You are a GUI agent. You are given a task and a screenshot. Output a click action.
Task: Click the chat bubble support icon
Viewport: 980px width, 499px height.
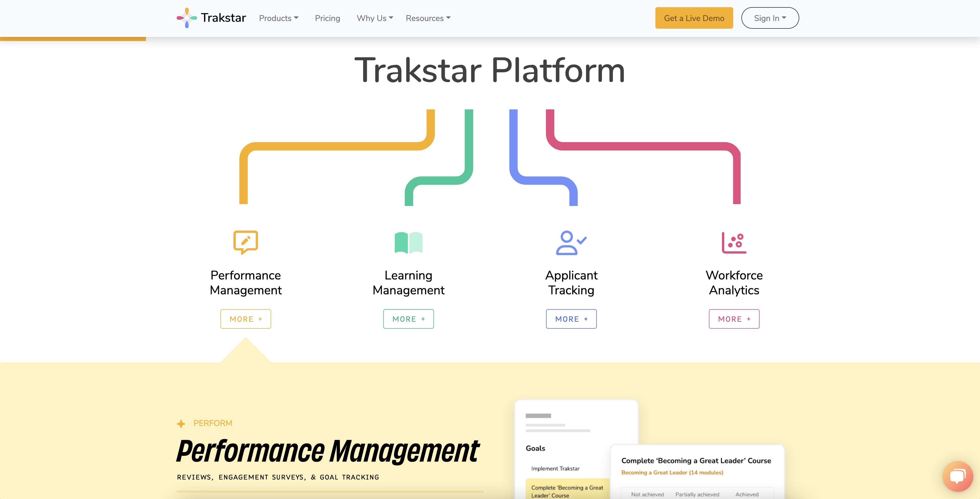[x=956, y=475]
